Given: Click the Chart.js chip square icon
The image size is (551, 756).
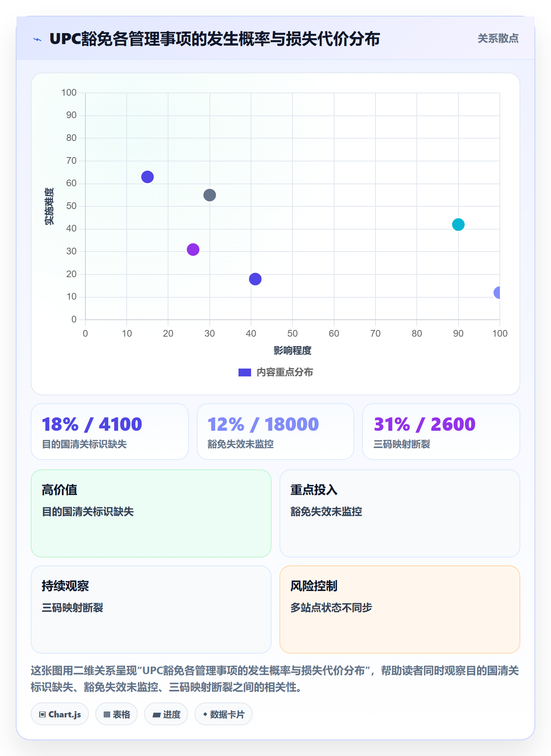Looking at the screenshot, I should (43, 715).
